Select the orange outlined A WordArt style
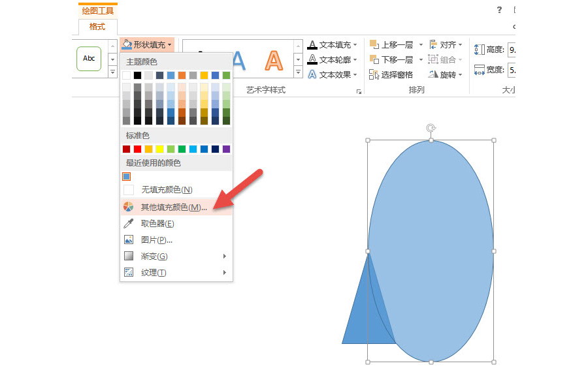Screen dimensions: 588x372 [x=274, y=60]
